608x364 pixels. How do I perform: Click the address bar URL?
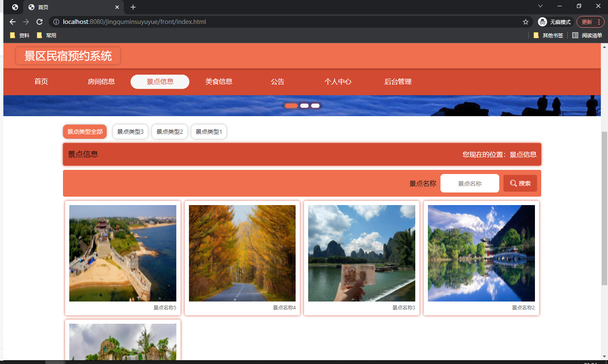click(x=134, y=22)
